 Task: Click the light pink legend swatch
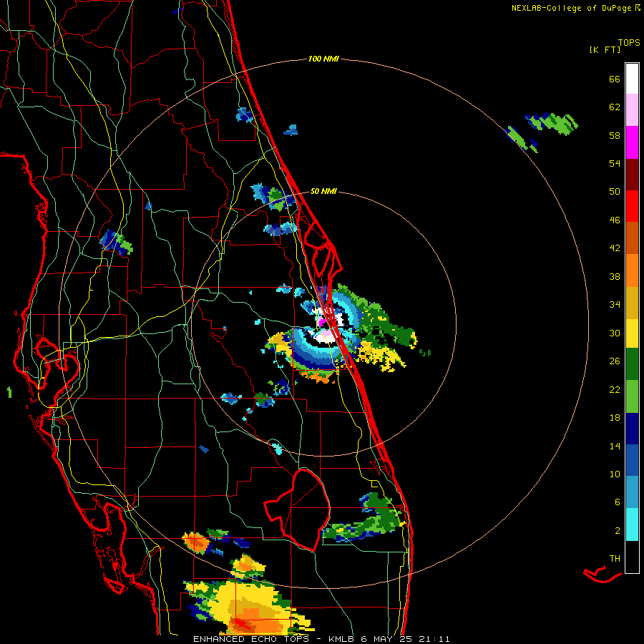632,110
